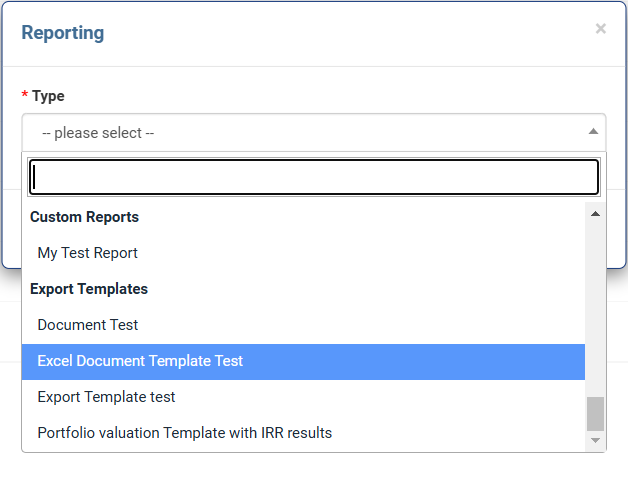Click the Type dropdown arrow icon
Viewport: 628px width, 489px height.
point(593,132)
